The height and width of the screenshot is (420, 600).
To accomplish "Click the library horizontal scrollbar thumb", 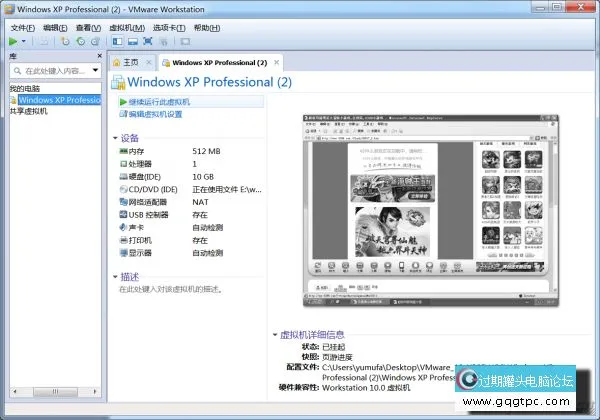I will tap(55, 391).
